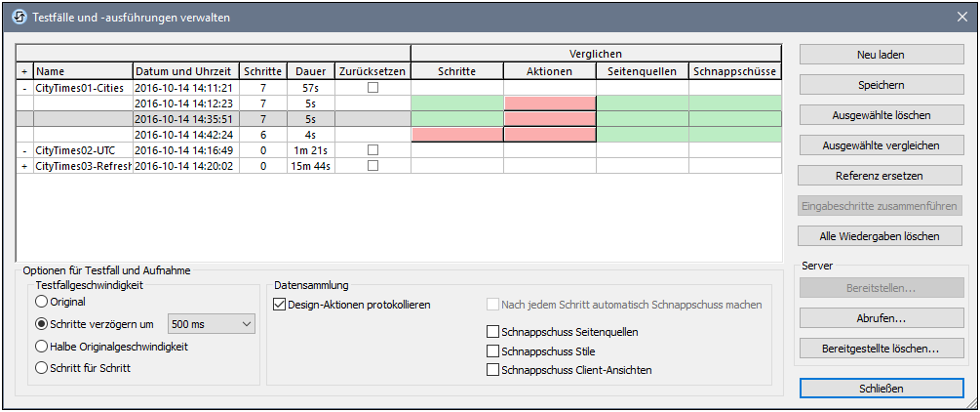The image size is (980, 412).
Task: Click the green Schnappschüsse cell of 14:35:51 run
Action: (x=735, y=118)
